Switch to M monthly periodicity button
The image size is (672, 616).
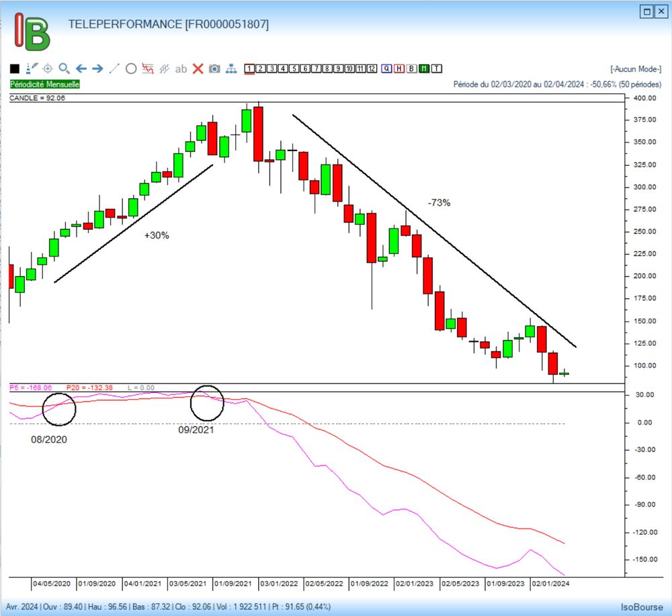click(424, 69)
